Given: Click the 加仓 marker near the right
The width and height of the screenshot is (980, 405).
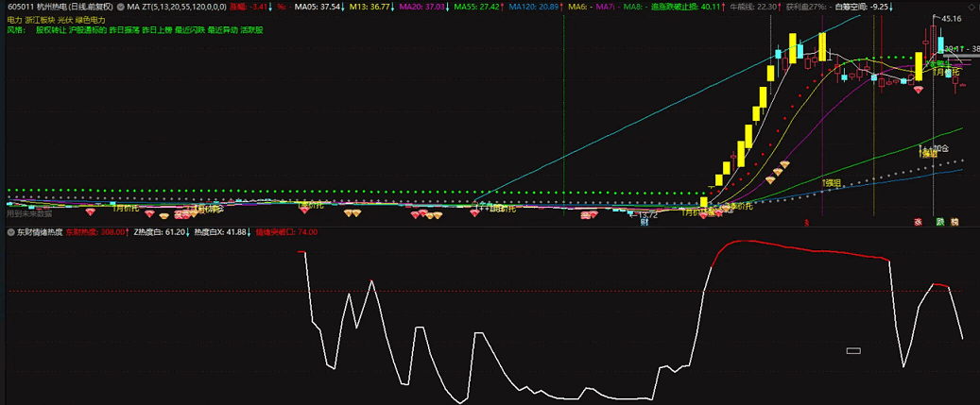Looking at the screenshot, I should click(941, 148).
